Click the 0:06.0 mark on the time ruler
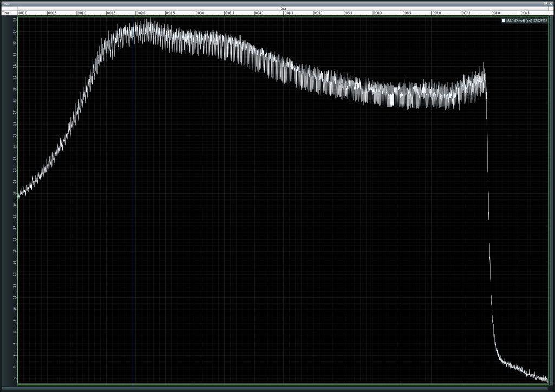 click(377, 13)
